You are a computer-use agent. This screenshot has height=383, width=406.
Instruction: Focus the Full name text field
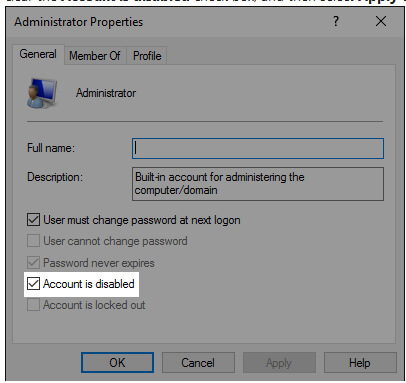pos(258,148)
